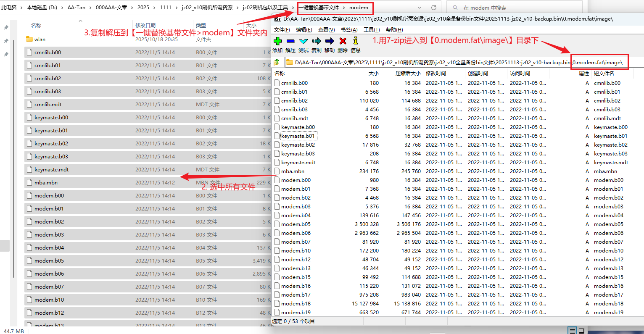This screenshot has height=334, width=644.
Task: Expand the chevron after 本地磁盘 (D:)
Action: 62,8
